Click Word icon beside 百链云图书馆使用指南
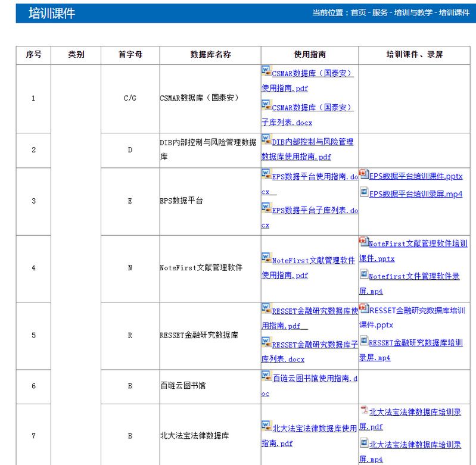 click(266, 376)
